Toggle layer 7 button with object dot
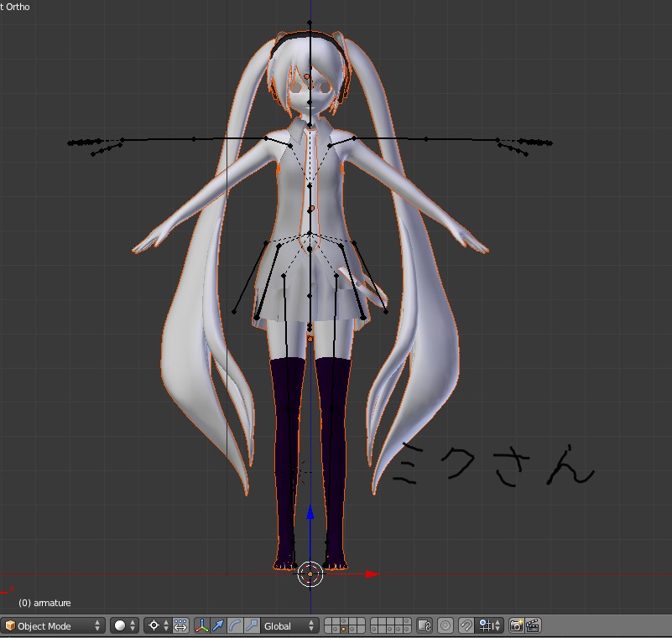This screenshot has height=638, width=672. [x=336, y=629]
